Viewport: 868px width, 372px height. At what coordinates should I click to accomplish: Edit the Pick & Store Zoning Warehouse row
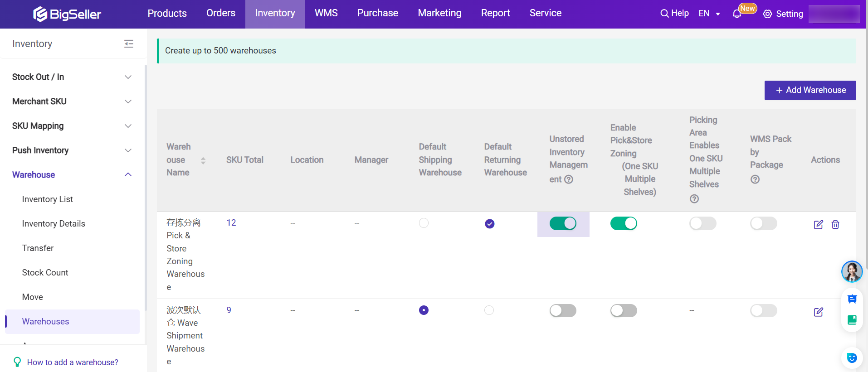[x=818, y=224]
